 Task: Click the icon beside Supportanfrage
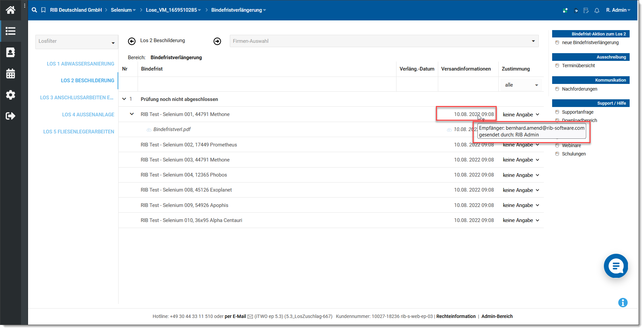point(557,112)
